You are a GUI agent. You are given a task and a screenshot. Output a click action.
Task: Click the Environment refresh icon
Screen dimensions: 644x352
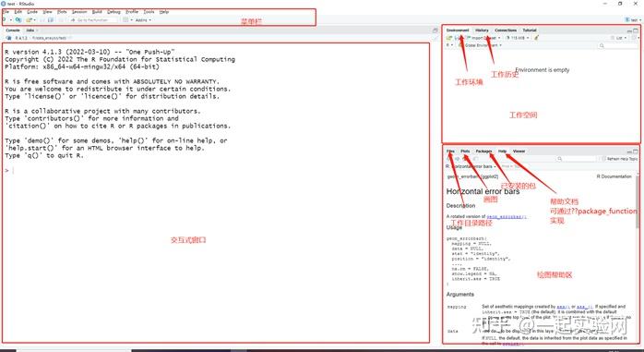(x=635, y=38)
